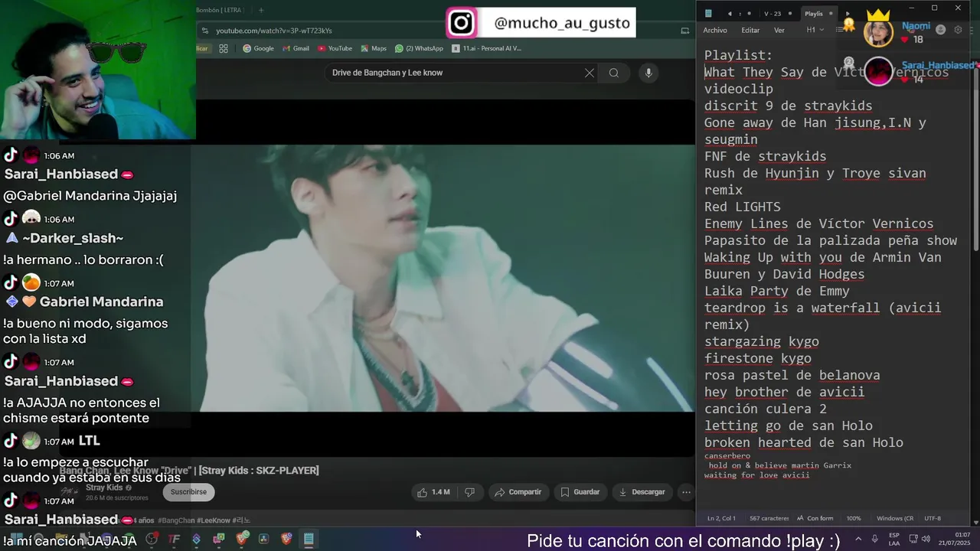This screenshot has width=980, height=551.
Task: Clear the YouTube search box text
Action: [x=590, y=73]
